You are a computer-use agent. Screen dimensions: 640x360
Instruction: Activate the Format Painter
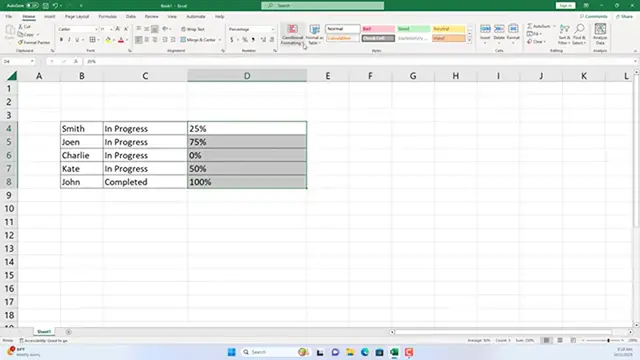[34, 42]
